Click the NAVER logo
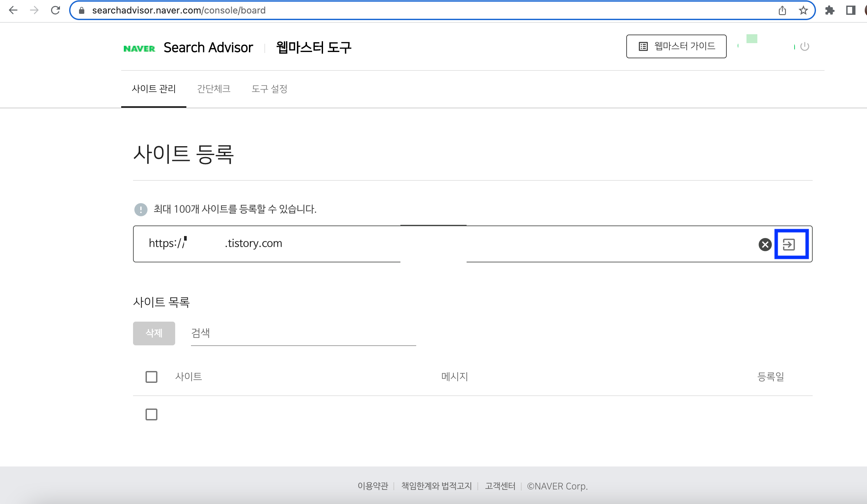 coord(139,48)
